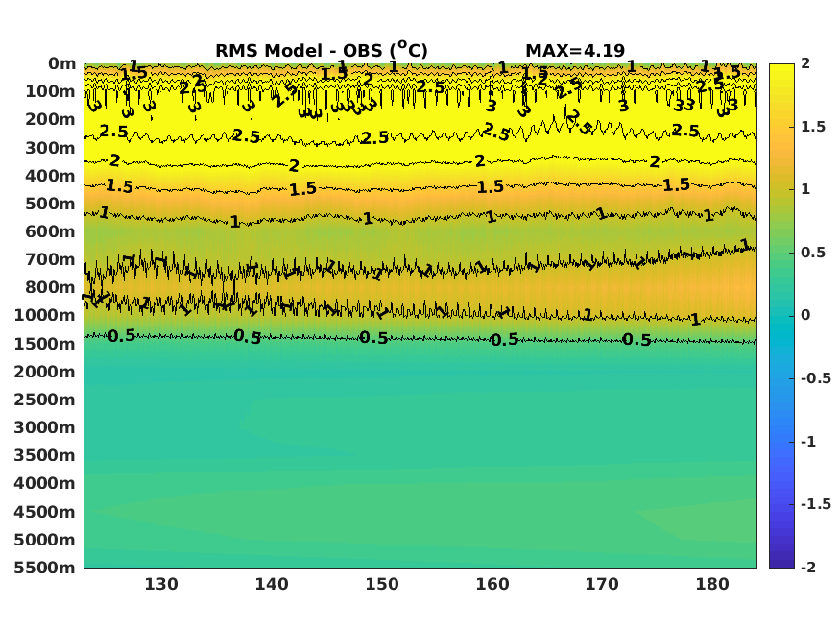Click the '180' longitude axis label
This screenshot has height=630, width=840.
[x=712, y=584]
